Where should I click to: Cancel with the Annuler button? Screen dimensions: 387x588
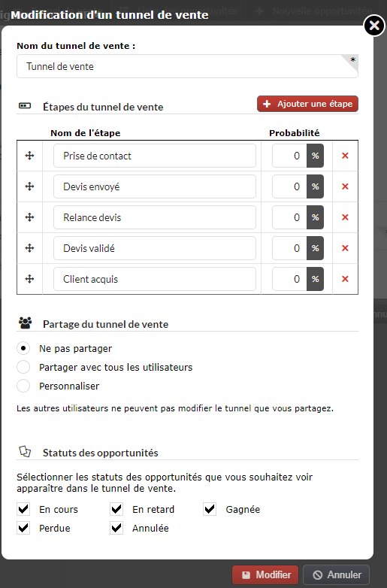click(337, 574)
